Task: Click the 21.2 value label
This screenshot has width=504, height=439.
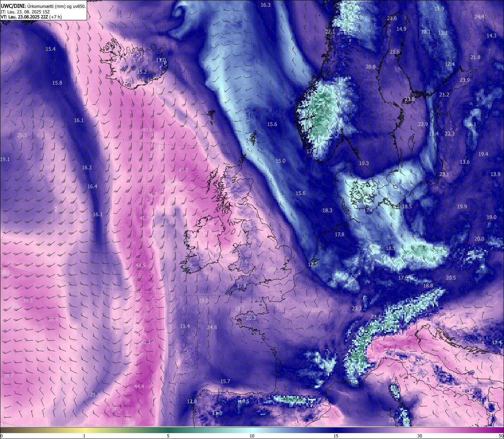Action: tap(444, 95)
